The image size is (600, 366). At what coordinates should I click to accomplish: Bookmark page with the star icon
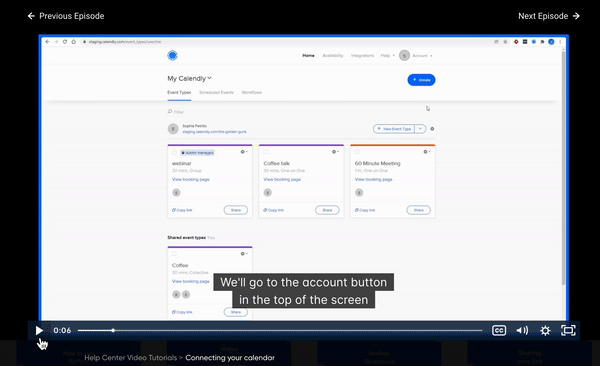point(505,42)
